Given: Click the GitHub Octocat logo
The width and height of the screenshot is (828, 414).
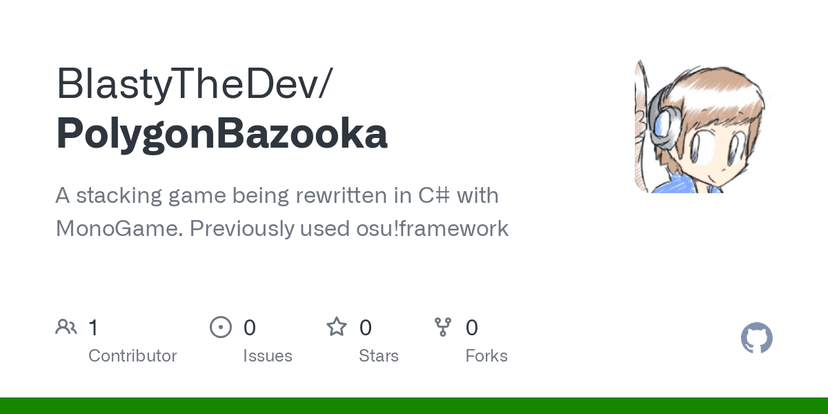Looking at the screenshot, I should 757,338.
